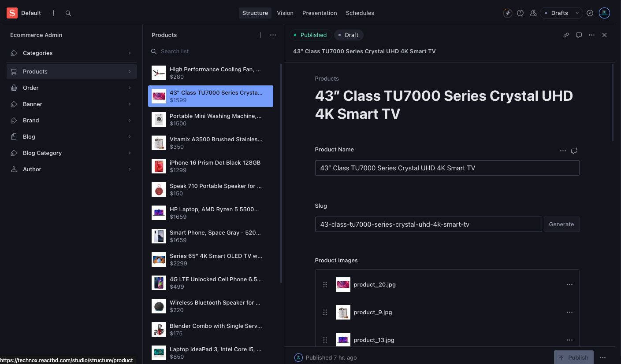621x364 pixels.
Task: Click product_9.jpg image thumbnail
Action: tap(343, 312)
